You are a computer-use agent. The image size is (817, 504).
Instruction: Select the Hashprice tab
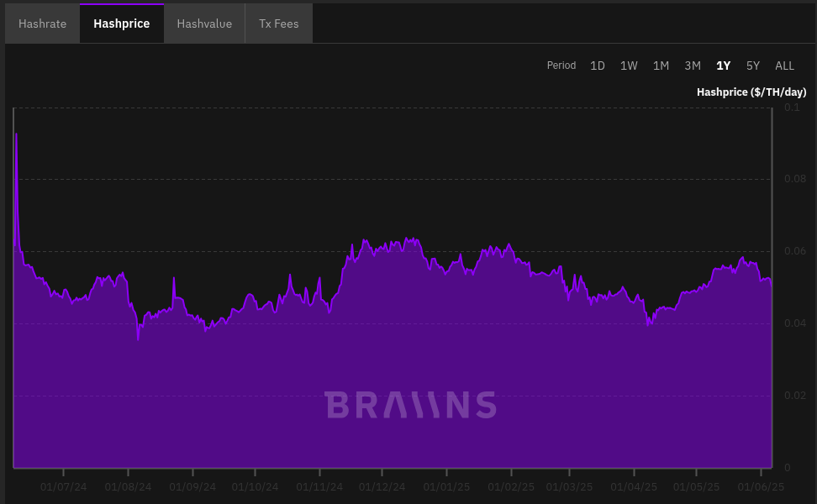pos(121,24)
